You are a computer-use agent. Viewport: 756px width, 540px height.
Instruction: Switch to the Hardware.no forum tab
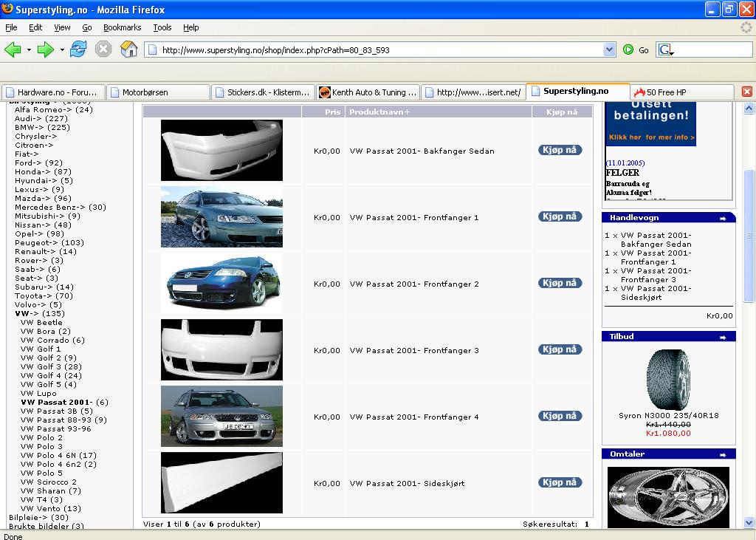53,92
